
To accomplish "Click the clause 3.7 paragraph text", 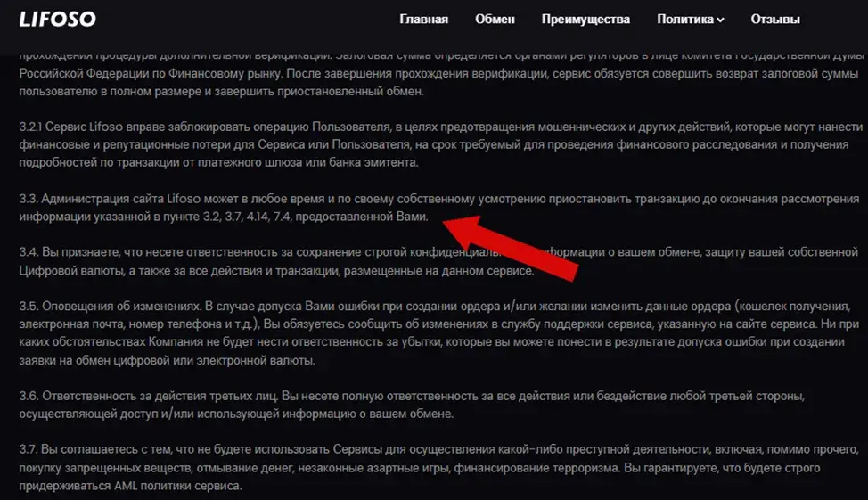I will (438, 468).
